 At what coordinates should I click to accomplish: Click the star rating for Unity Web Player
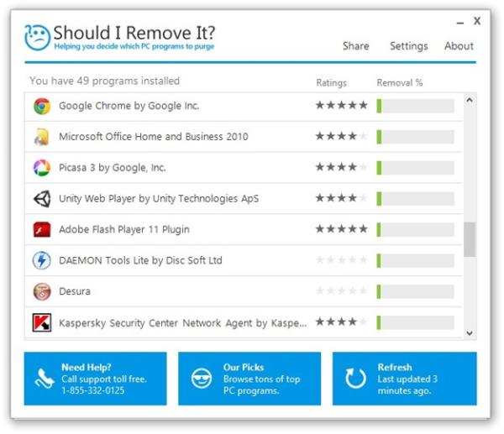click(x=341, y=198)
